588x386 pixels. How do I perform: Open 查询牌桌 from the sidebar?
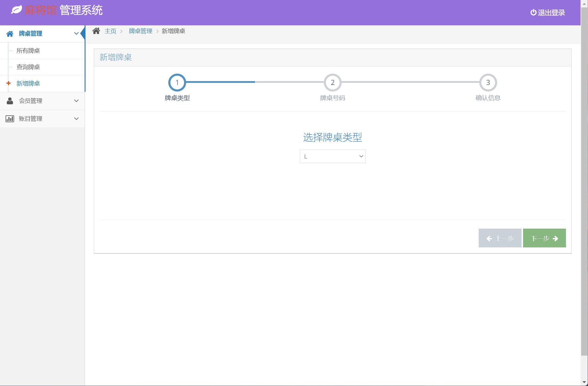pos(28,67)
